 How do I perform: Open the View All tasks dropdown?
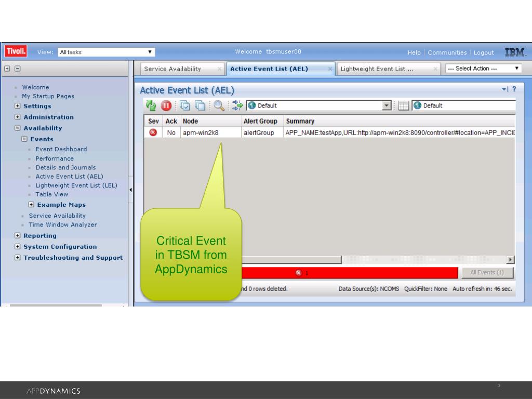(x=107, y=52)
